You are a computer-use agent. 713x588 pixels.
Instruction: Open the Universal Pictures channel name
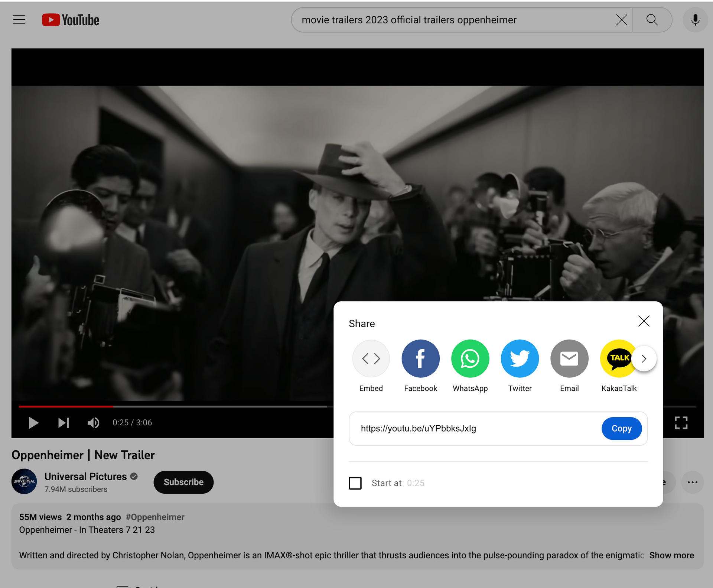pos(85,476)
